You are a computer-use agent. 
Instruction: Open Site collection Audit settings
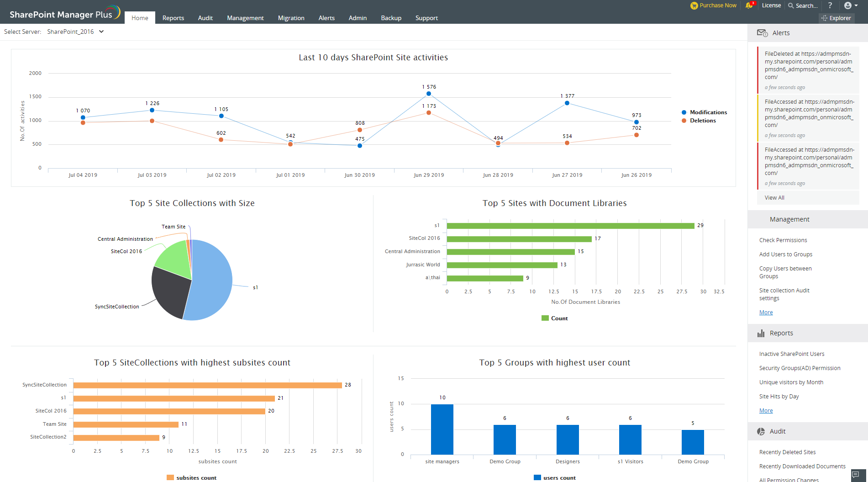[784, 294]
